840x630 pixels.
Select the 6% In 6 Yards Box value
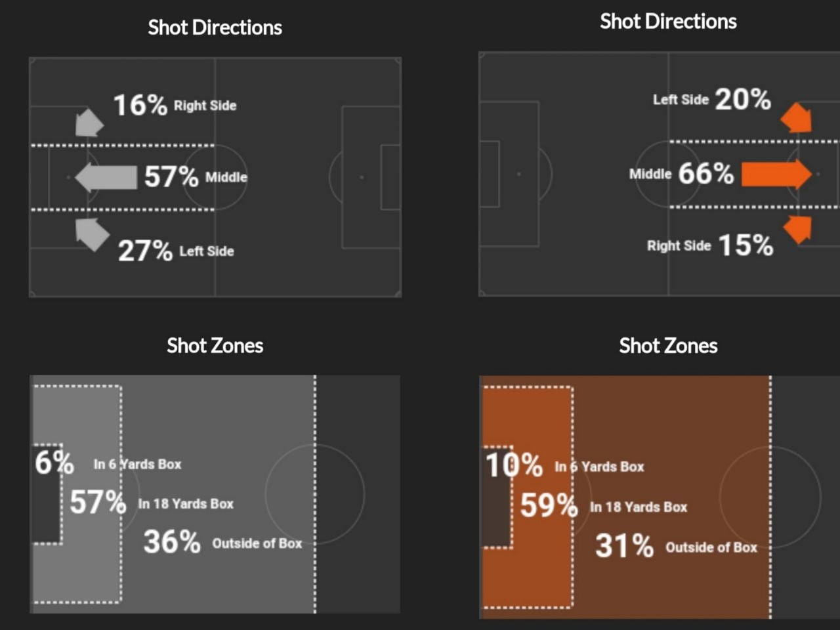coord(54,463)
